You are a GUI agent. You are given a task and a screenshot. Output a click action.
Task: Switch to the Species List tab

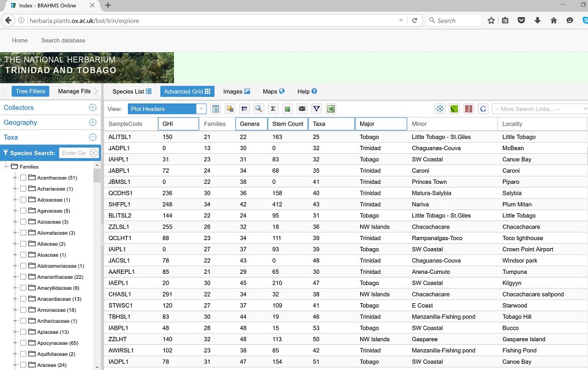coord(132,91)
